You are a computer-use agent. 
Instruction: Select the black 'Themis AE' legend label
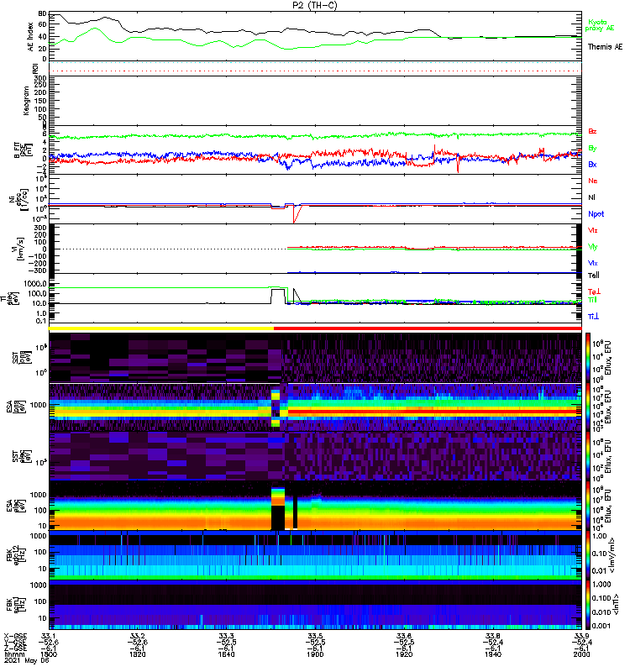tap(605, 47)
